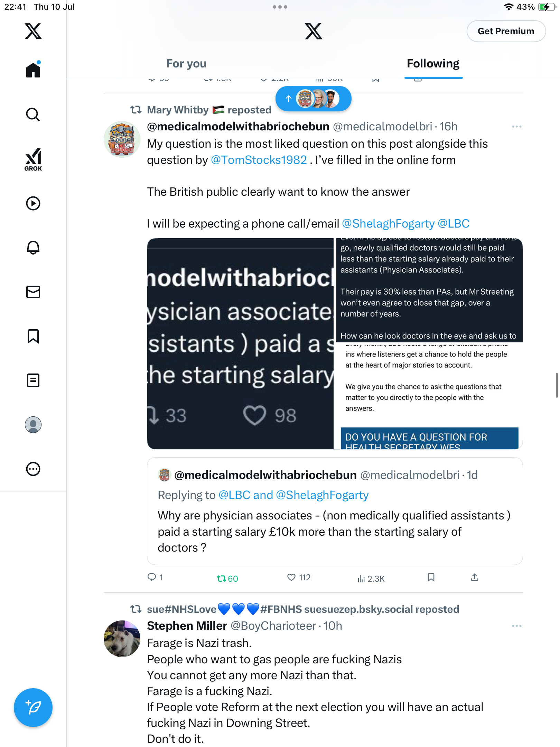The image size is (560, 747).
Task: Open more options on Stephen Miller post
Action: (x=517, y=626)
